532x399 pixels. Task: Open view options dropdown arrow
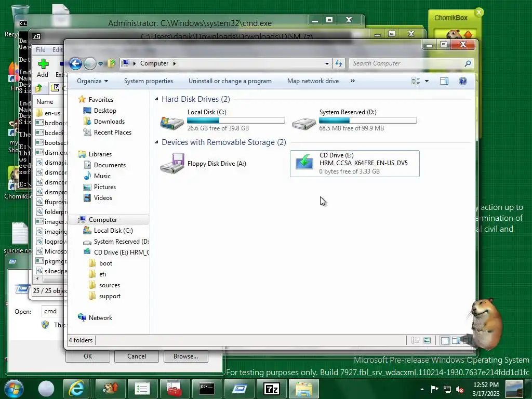pyautogui.click(x=427, y=81)
